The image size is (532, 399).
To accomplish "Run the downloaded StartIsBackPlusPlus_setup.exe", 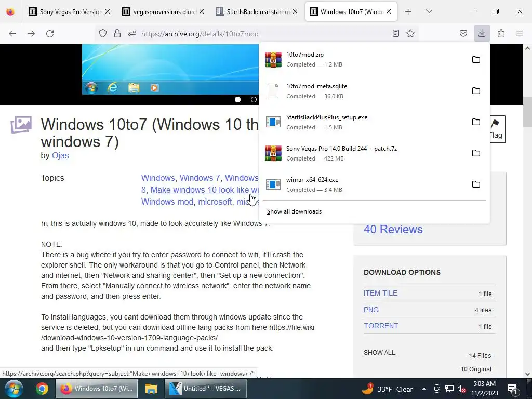I will (x=363, y=122).
